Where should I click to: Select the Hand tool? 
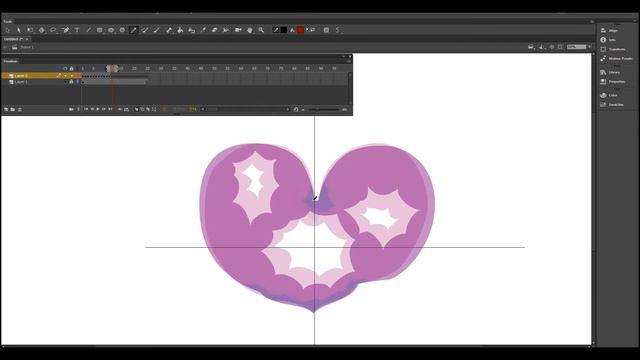[x=250, y=30]
